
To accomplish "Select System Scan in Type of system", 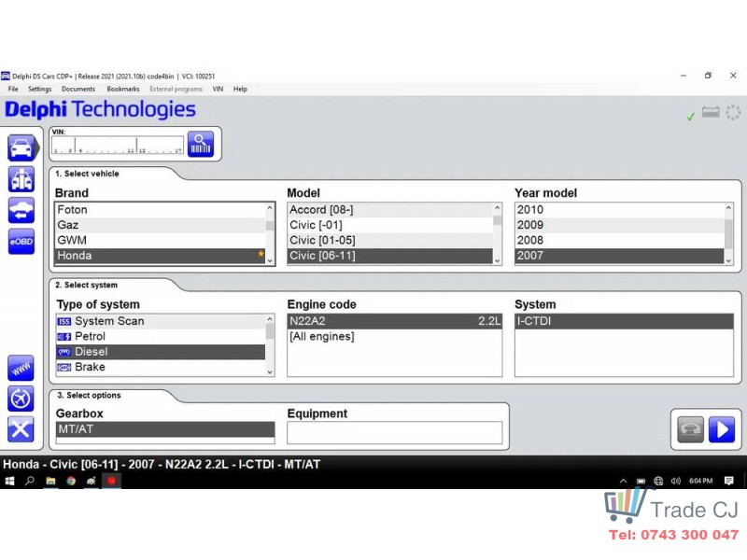I will [161, 321].
